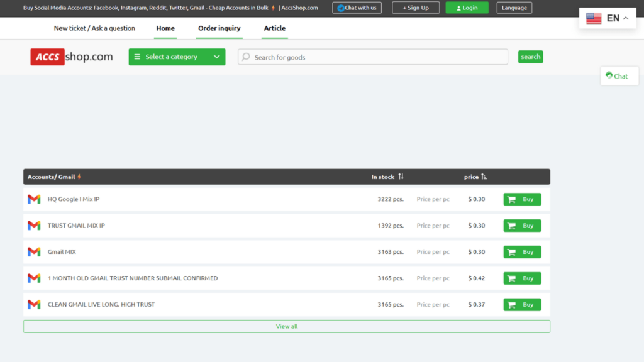Open the Select a category dropdown
This screenshot has width=644, height=362.
[177, 57]
